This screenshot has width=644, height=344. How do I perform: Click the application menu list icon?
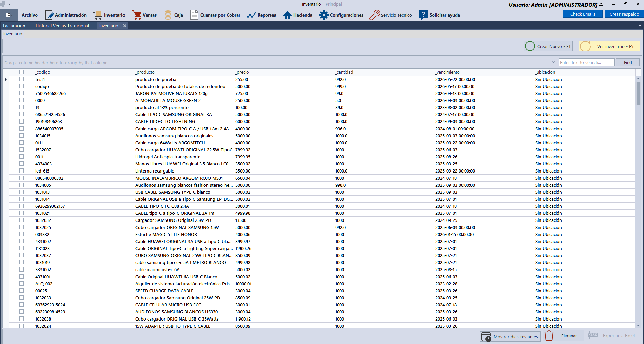coord(9,15)
